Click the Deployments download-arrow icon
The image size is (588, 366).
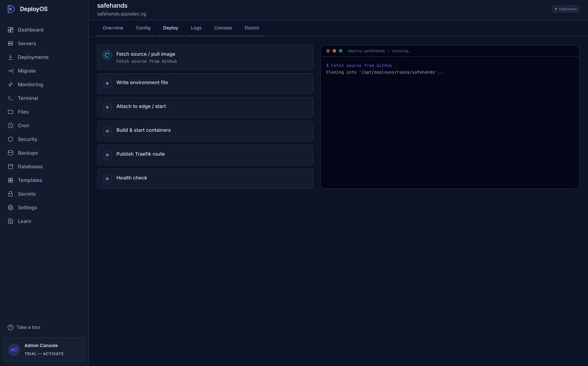11,57
